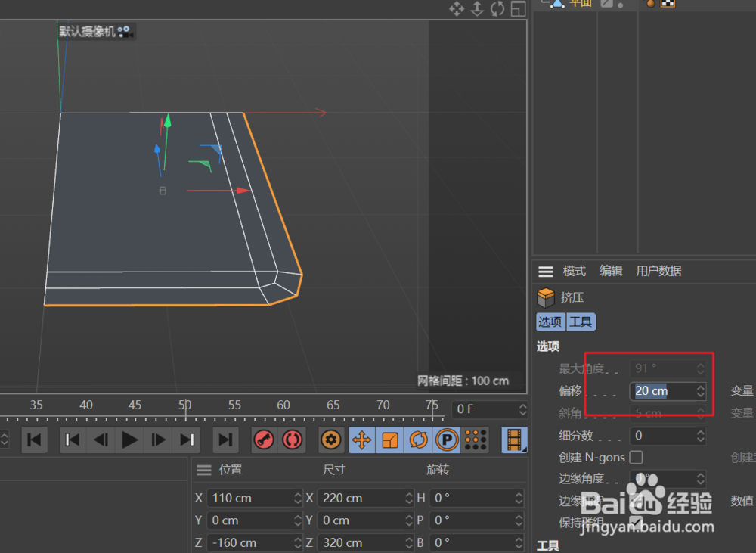This screenshot has width=756, height=553.
Task: Open the 模式 menu
Action: click(573, 271)
